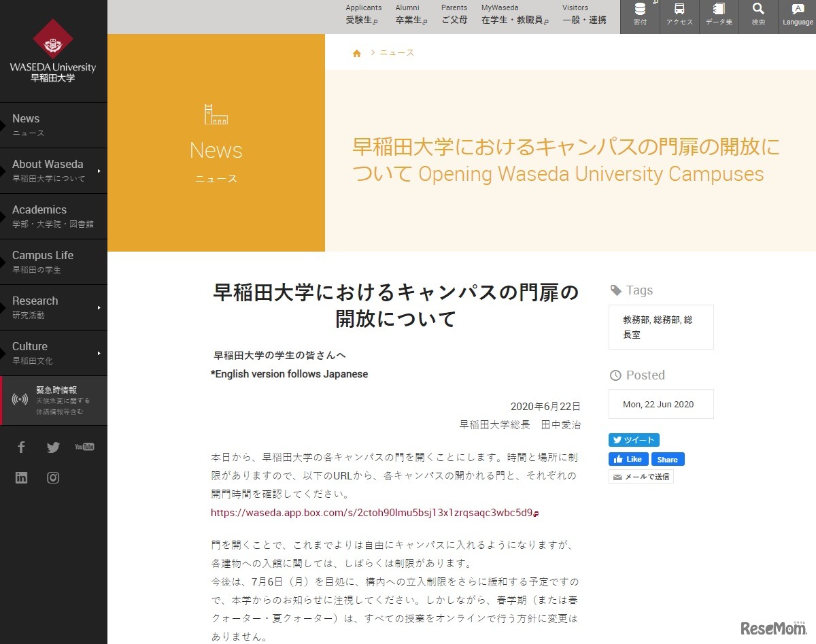Viewport: 816px width, 644px height.
Task: Open Waseda's Twitter profile icon
Action: point(52,447)
